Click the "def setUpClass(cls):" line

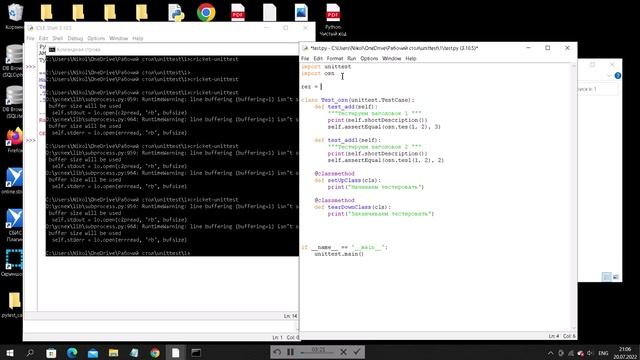347,180
